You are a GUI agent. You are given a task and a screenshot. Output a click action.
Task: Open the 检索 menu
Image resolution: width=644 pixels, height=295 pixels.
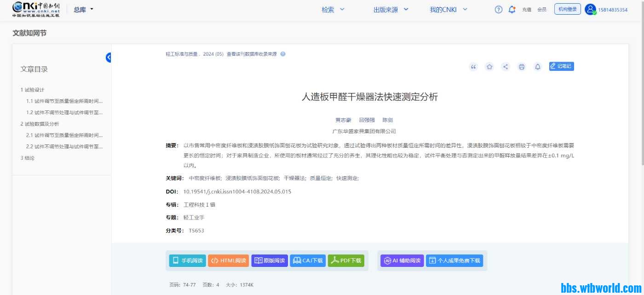click(333, 9)
